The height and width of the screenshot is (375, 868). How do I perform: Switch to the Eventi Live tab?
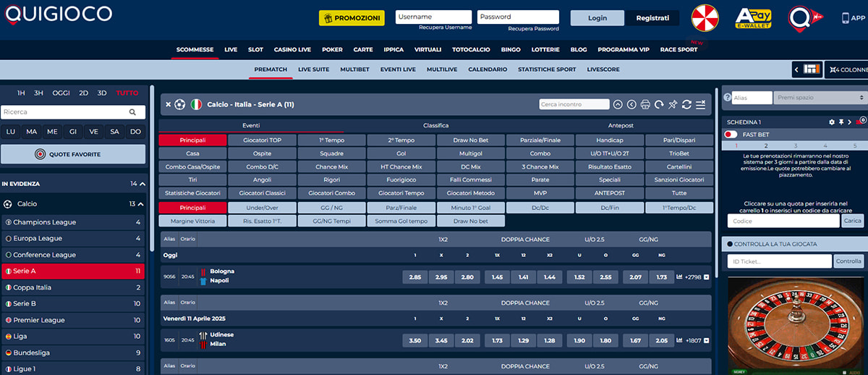tap(398, 69)
